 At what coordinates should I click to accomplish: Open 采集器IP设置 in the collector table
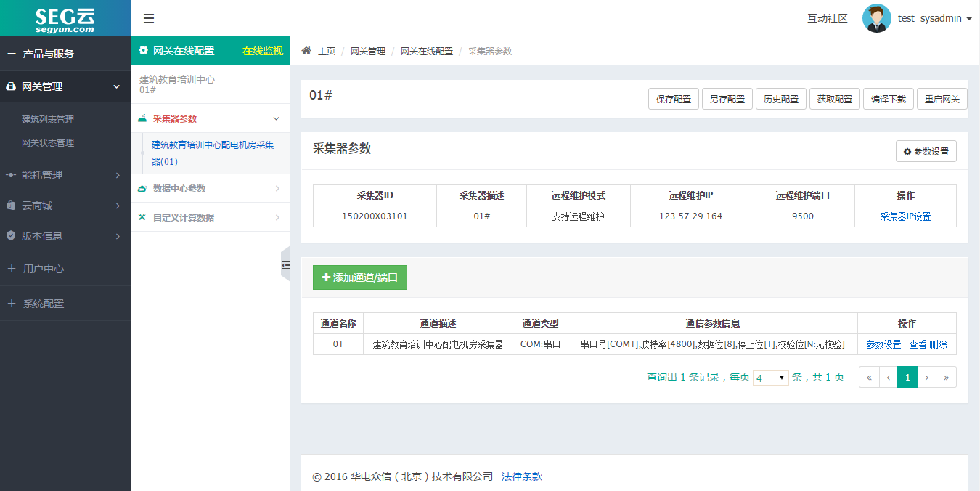pyautogui.click(x=905, y=216)
